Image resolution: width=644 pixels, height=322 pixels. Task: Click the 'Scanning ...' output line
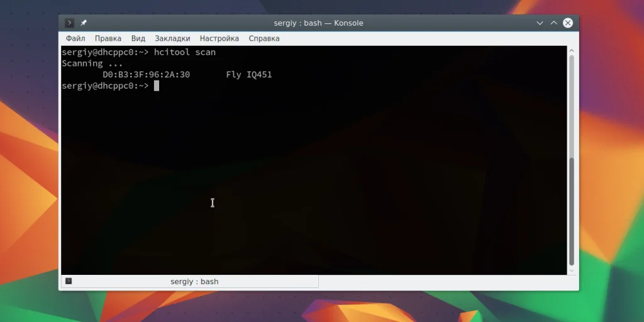pyautogui.click(x=92, y=64)
